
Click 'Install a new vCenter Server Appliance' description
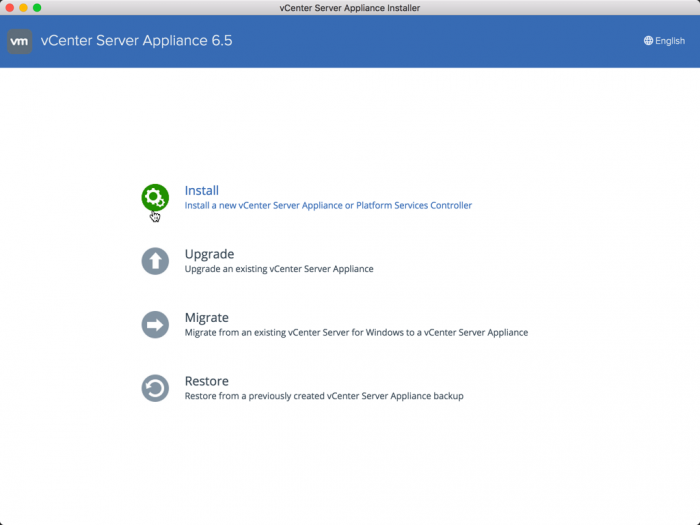pos(328,205)
